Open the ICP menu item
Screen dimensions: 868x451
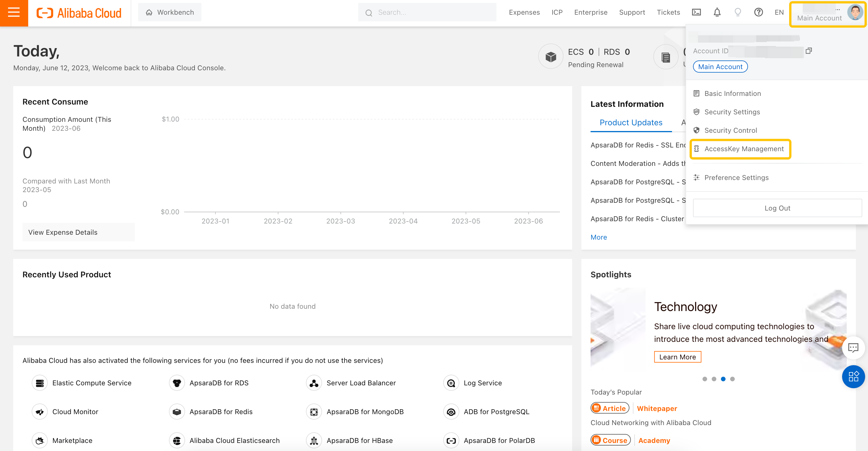(x=557, y=12)
